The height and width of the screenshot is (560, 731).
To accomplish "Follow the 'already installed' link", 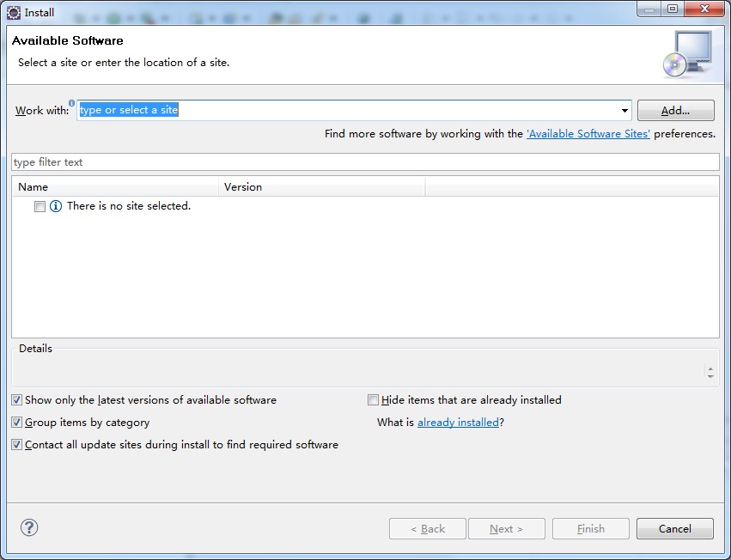I will pos(458,423).
